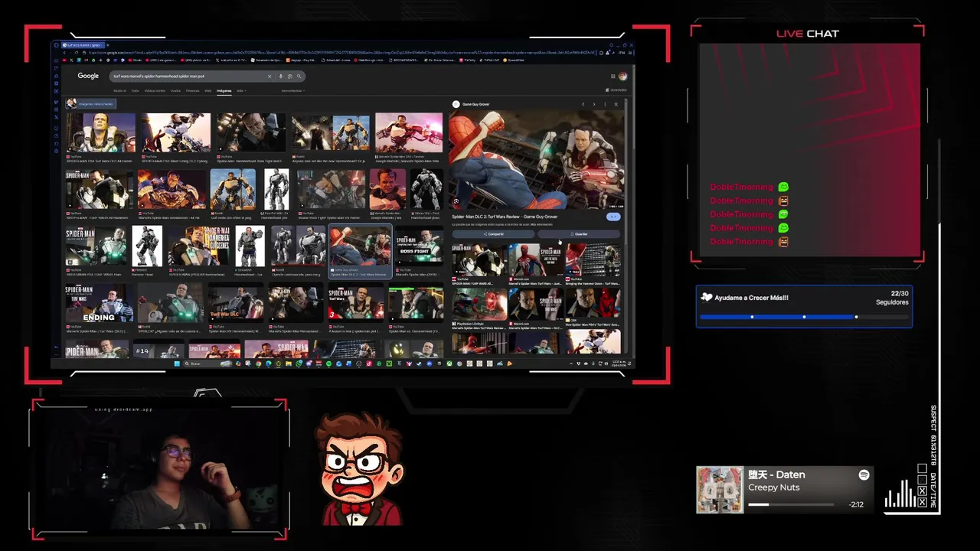Open the Guardados saved items link
The image size is (980, 551).
click(x=616, y=90)
